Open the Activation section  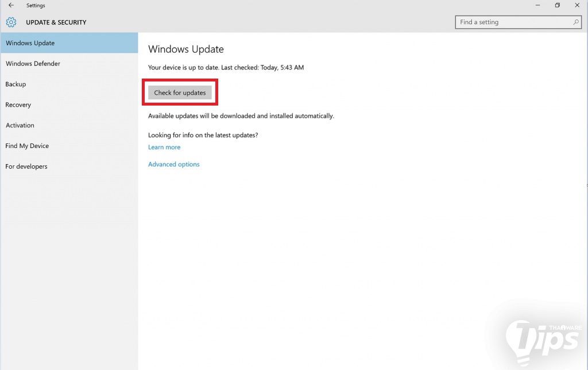tap(69, 125)
